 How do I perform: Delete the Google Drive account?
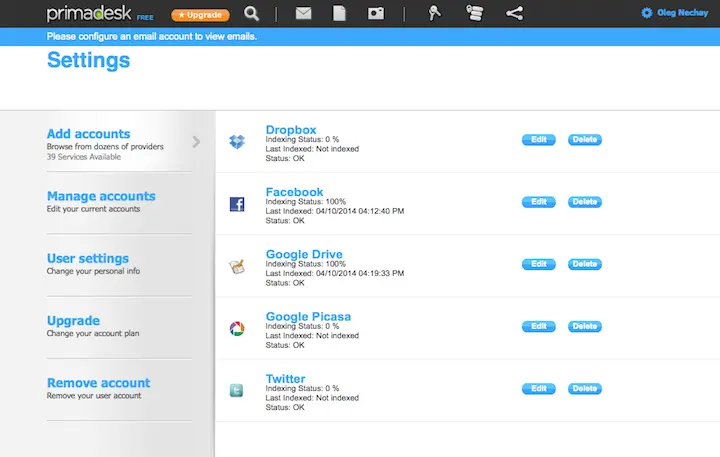[585, 264]
